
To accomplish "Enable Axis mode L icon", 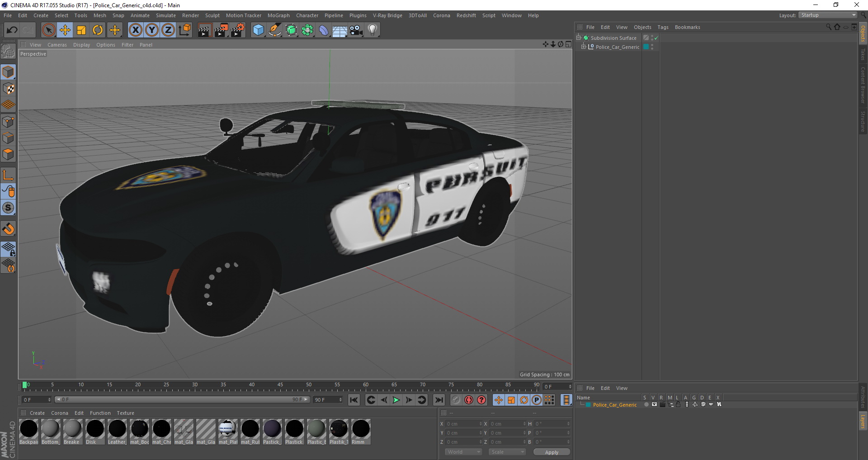I will [x=8, y=175].
